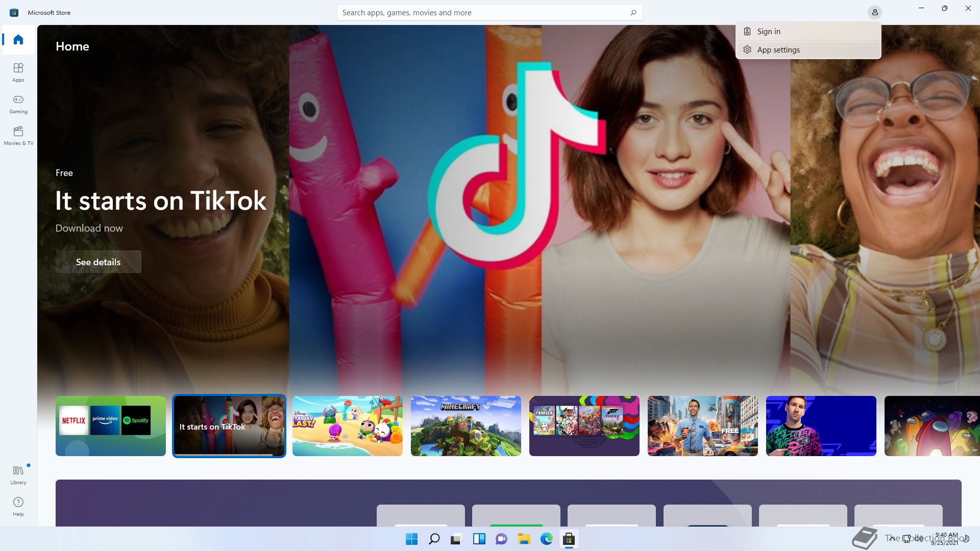980x551 pixels.
Task: Select the Netflix Prime Video Spotify tile
Action: tap(111, 426)
